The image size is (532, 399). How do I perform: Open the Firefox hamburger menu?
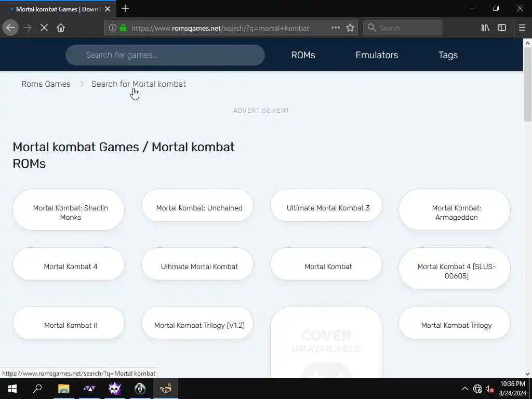tap(522, 28)
